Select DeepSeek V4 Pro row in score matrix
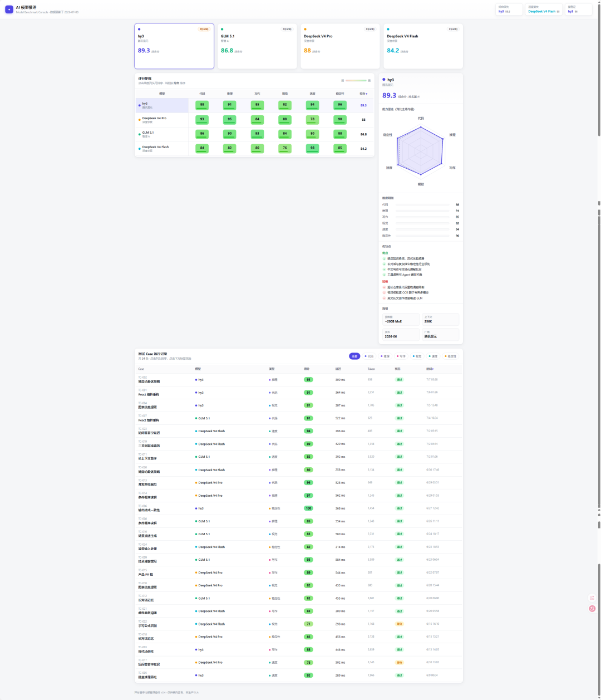 pyautogui.click(x=254, y=120)
